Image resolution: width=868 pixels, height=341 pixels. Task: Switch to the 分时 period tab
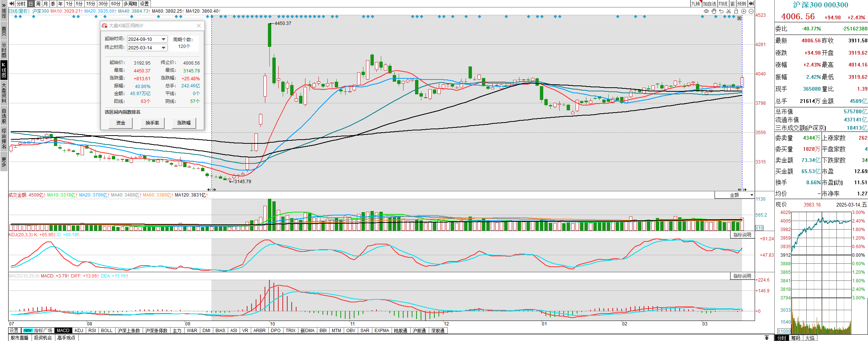tap(21, 4)
